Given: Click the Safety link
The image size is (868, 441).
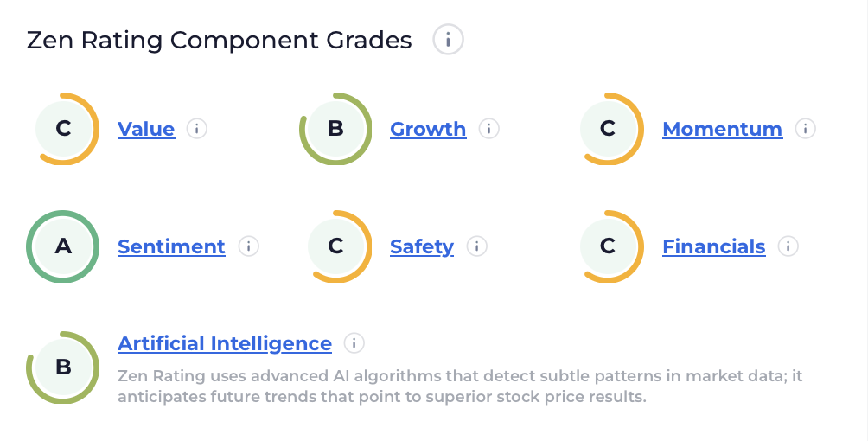Looking at the screenshot, I should pyautogui.click(x=422, y=247).
